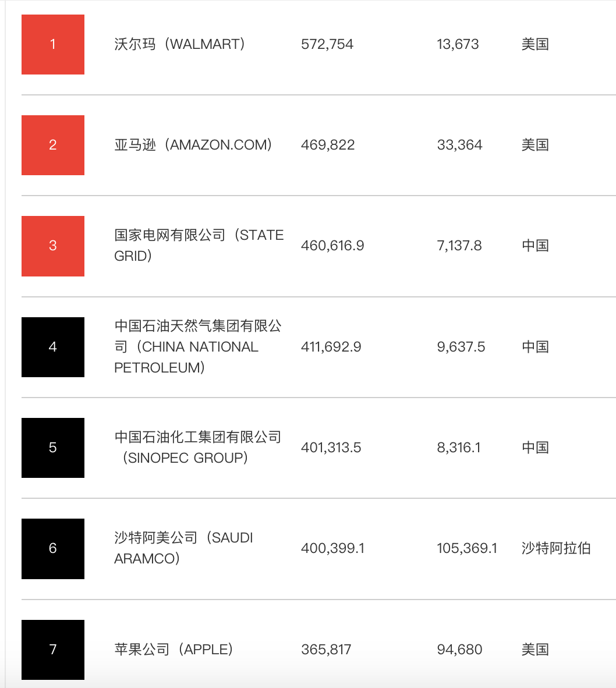Open the 沙特阿美公司 (SAUDI ARAMCO) link

click(183, 548)
